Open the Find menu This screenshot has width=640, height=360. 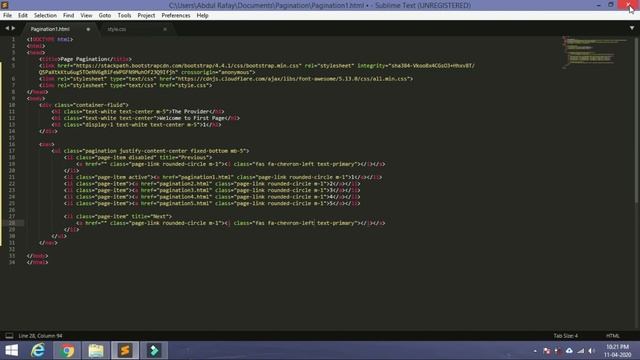click(x=69, y=16)
